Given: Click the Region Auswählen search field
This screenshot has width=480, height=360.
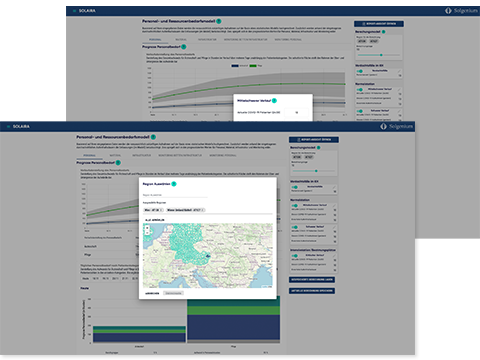Looking at the screenshot, I should coord(175,195).
